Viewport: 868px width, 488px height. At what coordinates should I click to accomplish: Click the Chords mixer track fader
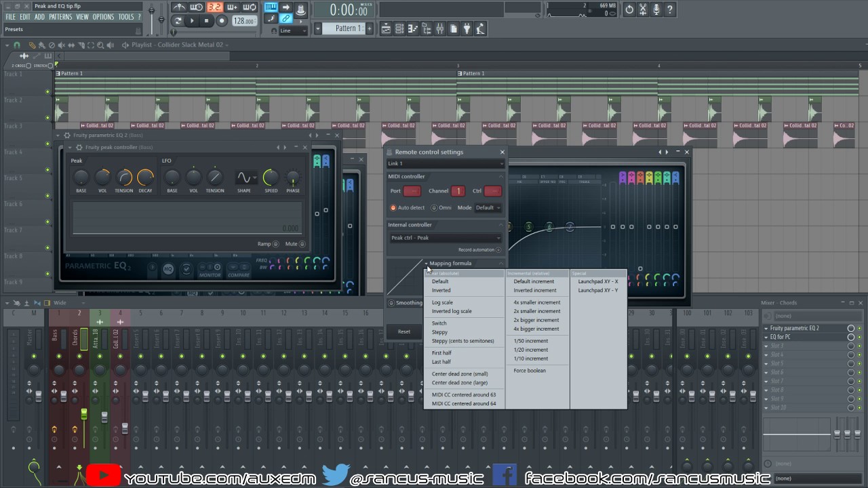[x=84, y=413]
